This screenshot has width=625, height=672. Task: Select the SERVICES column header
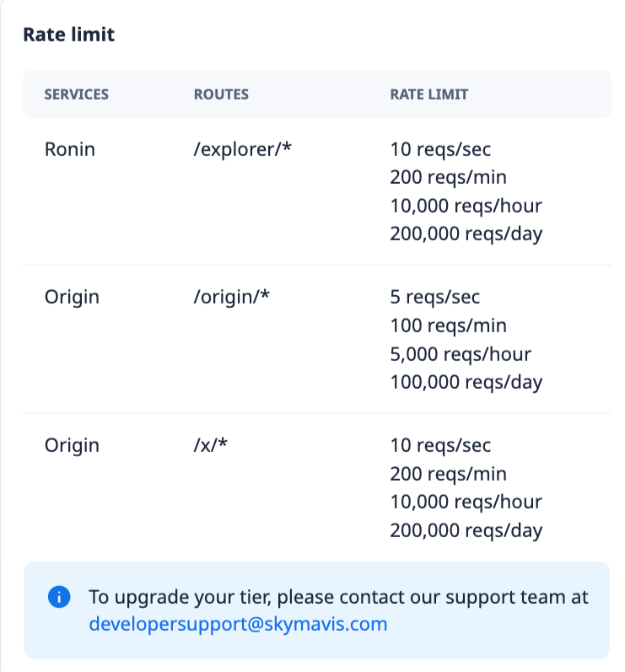click(x=76, y=94)
